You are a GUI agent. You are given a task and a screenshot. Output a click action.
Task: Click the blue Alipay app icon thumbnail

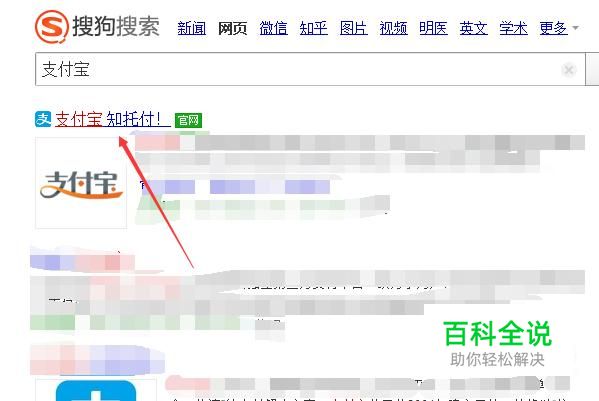coord(96,390)
